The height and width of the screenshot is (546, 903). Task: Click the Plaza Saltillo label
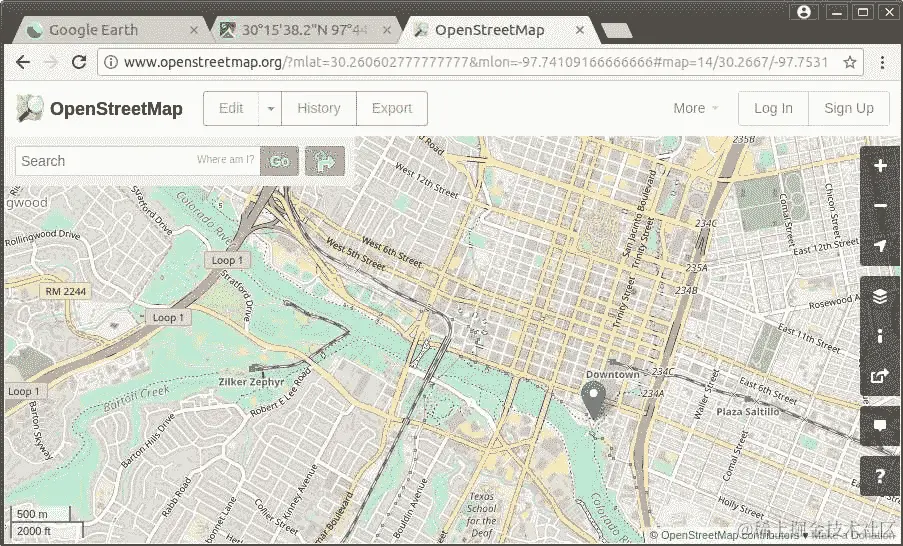[748, 412]
